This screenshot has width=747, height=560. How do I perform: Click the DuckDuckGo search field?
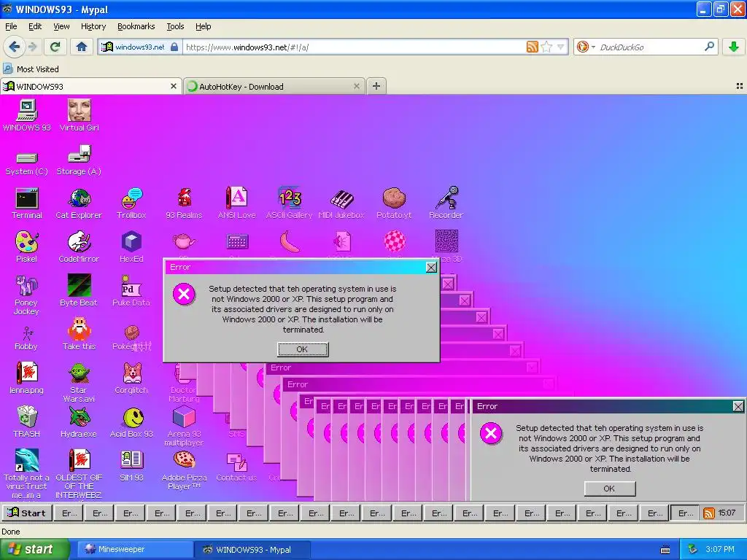click(x=650, y=47)
